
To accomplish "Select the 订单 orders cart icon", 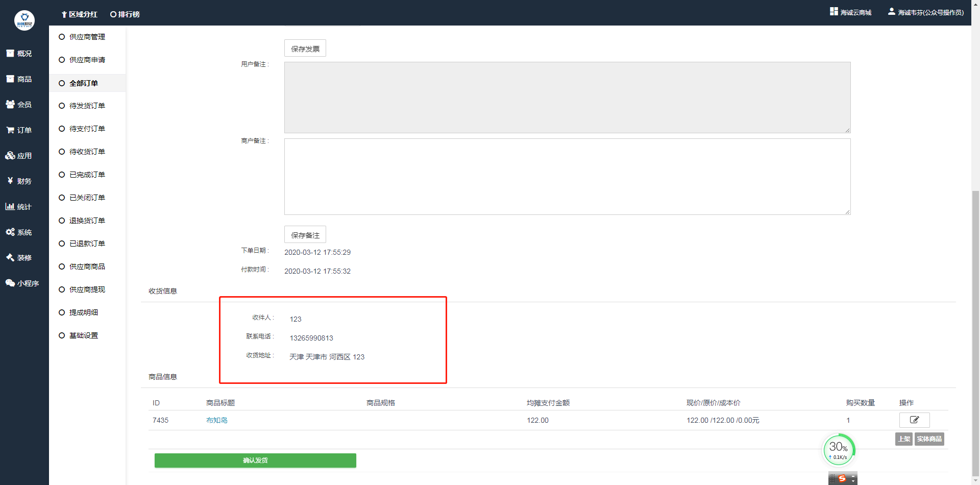I will [x=10, y=130].
